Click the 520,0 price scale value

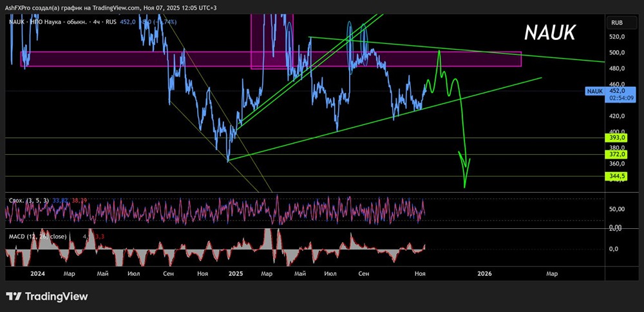[x=618, y=37]
